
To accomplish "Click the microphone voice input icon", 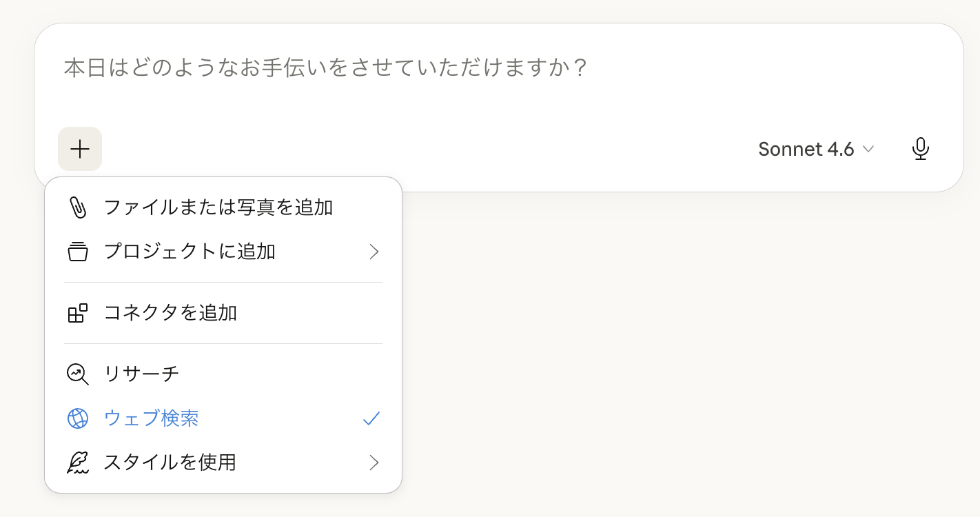I will point(920,149).
